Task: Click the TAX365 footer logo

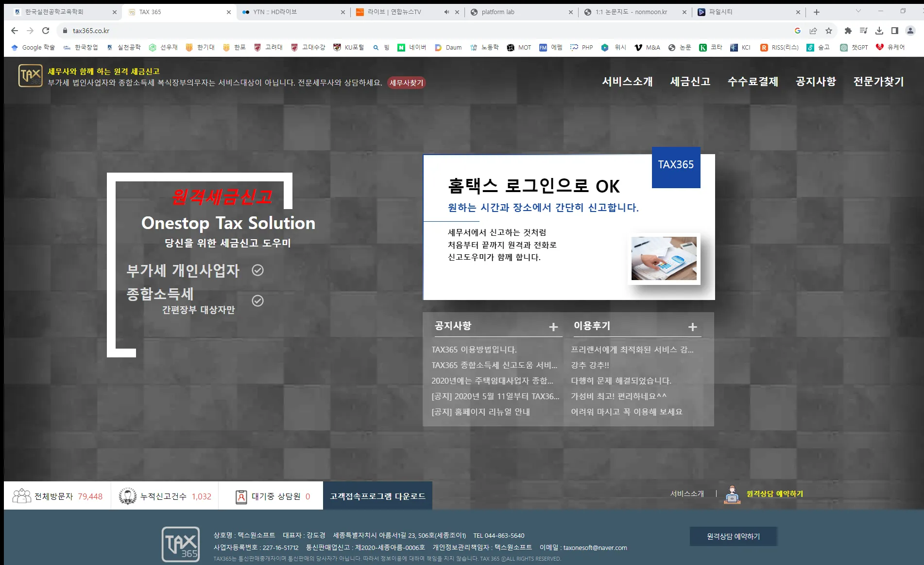Action: pos(181,544)
